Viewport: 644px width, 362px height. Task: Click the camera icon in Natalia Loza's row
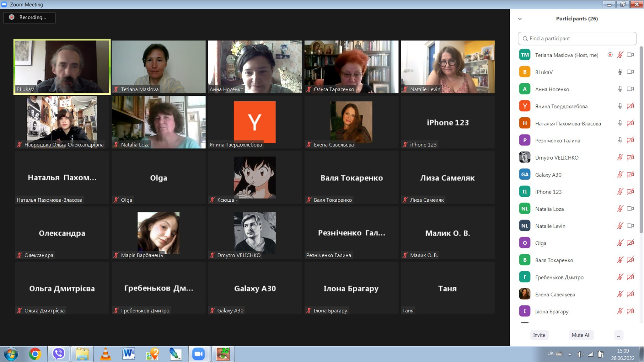pos(630,209)
